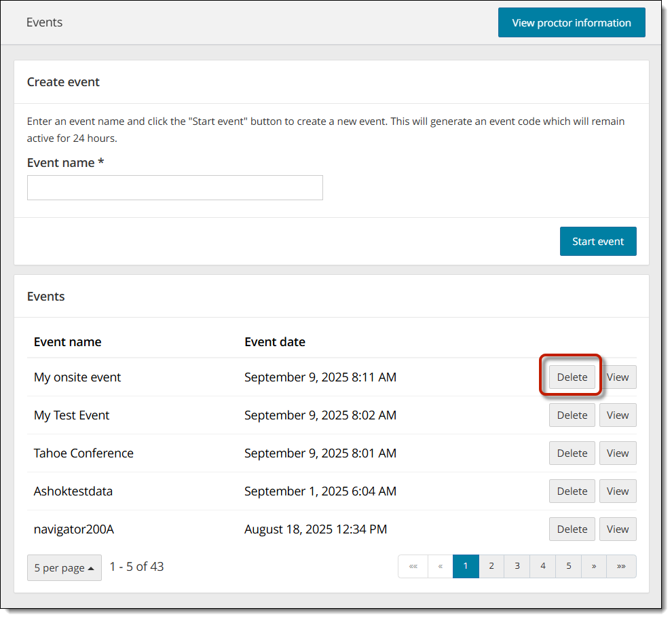Jump to last page arrow
672x619 pixels.
point(621,566)
